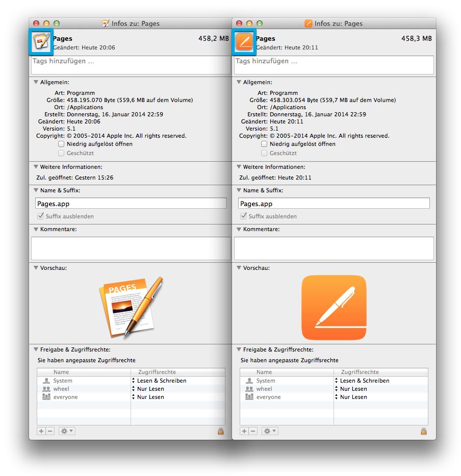Collapse the Allgemein section in right window
Screen dimensions: 461x476
pos(239,82)
